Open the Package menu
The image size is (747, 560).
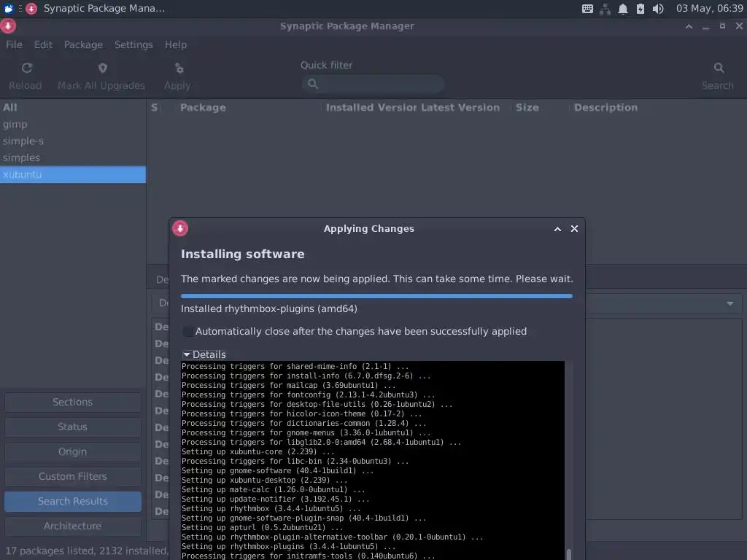83,44
